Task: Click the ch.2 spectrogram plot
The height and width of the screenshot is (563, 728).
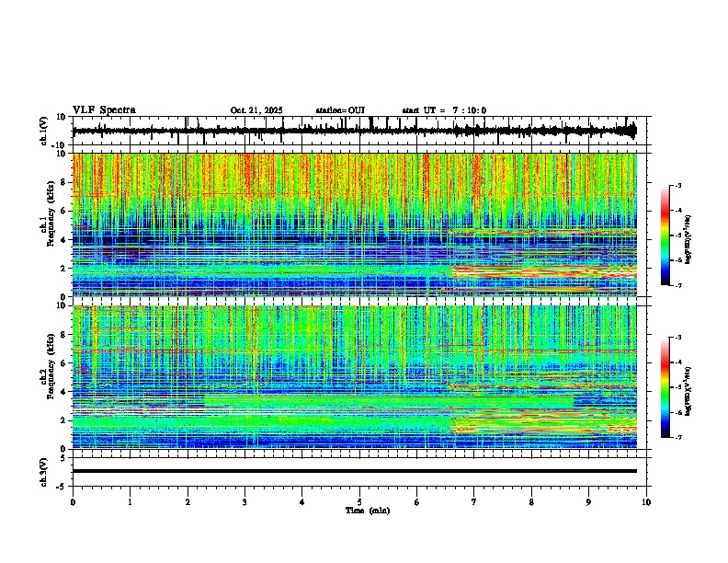Action: click(355, 377)
